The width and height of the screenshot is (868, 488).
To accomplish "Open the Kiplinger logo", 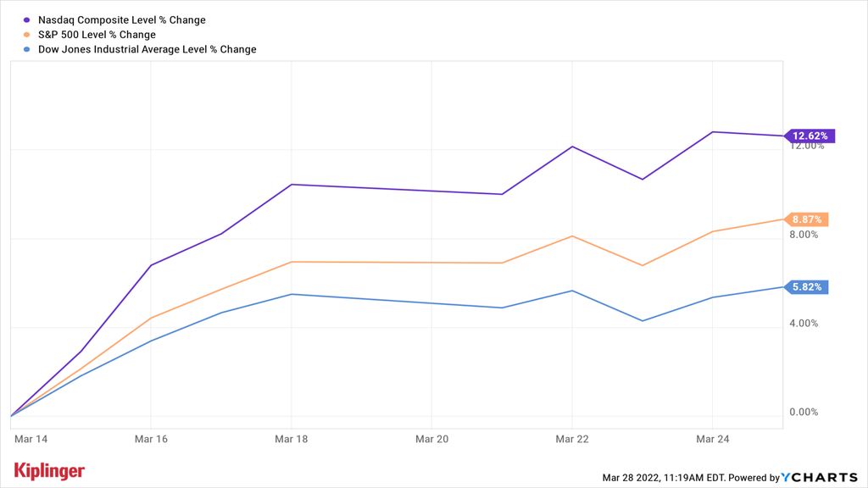I will tap(49, 471).
